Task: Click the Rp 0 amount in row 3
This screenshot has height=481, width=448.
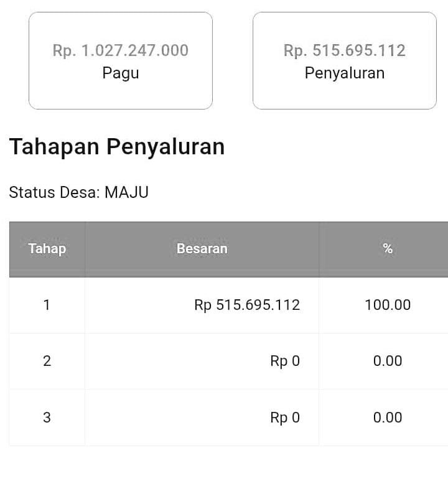Action: 285,418
